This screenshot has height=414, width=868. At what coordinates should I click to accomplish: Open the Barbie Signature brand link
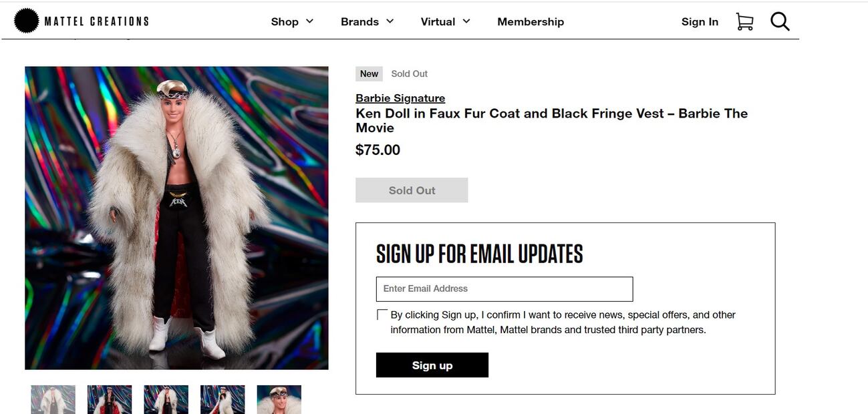click(400, 98)
